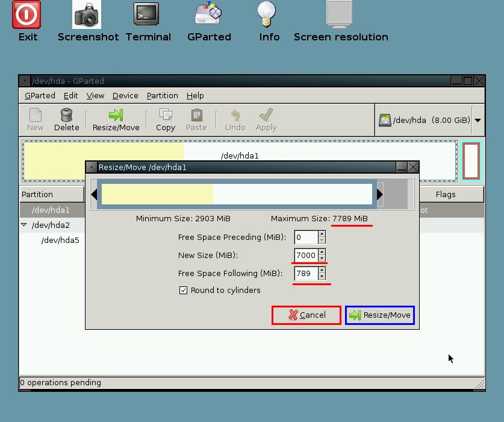Screen dimensions: 504x422
Task: Click the Copy toolbar icon
Action: tap(166, 119)
